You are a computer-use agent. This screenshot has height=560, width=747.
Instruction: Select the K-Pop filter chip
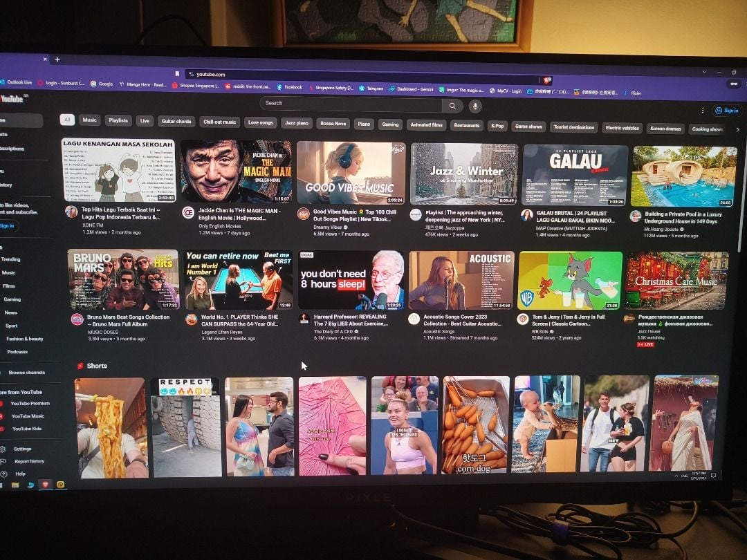point(497,126)
